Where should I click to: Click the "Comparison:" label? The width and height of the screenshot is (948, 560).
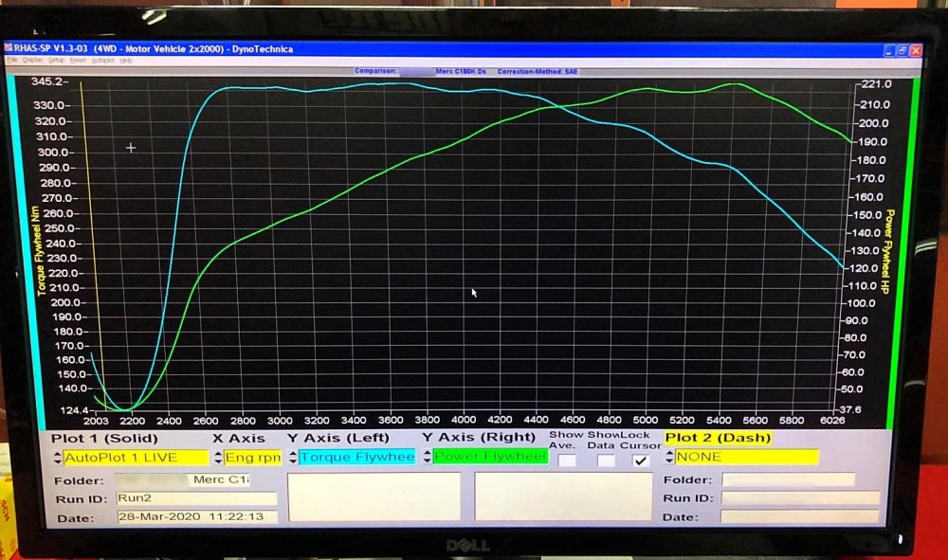(375, 71)
